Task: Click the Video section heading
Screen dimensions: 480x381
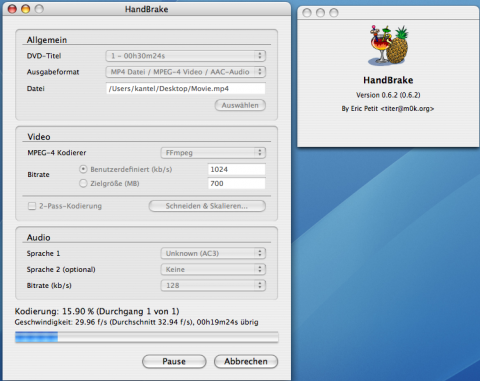Action: click(x=39, y=137)
